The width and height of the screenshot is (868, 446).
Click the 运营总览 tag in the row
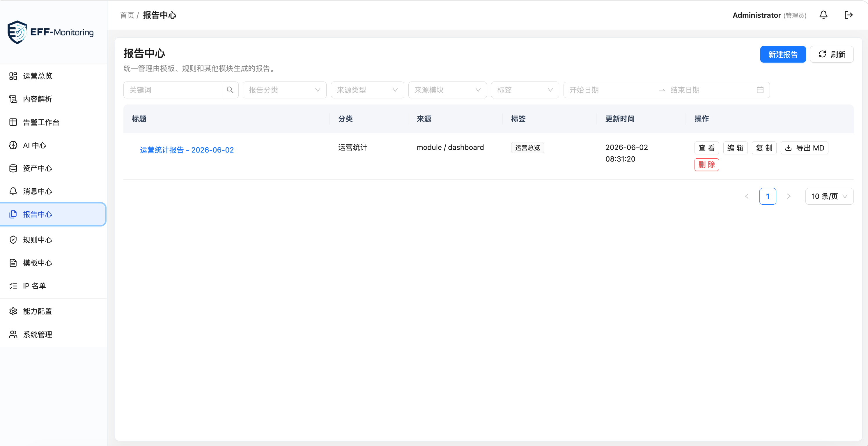click(x=527, y=148)
